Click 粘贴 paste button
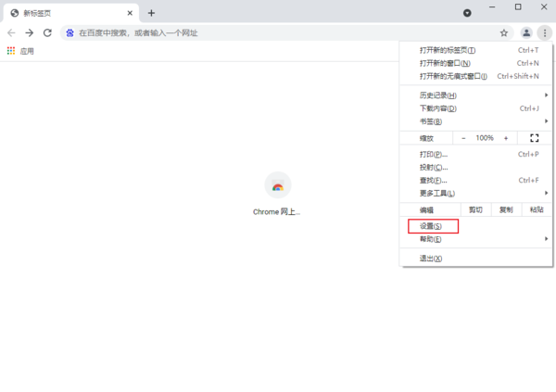 (537, 209)
